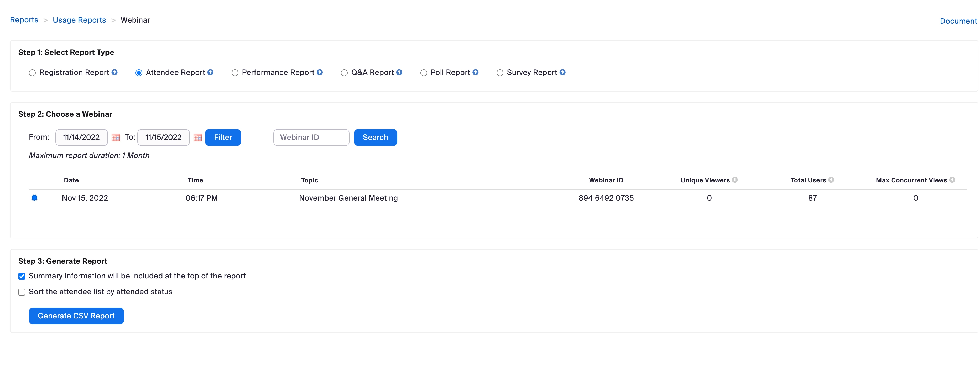Open the From date calendar picker

116,138
